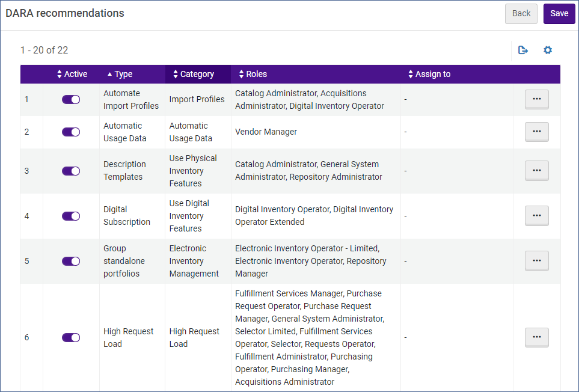The height and width of the screenshot is (392, 579).
Task: Click the Assign to sort arrows icon
Action: pos(411,74)
